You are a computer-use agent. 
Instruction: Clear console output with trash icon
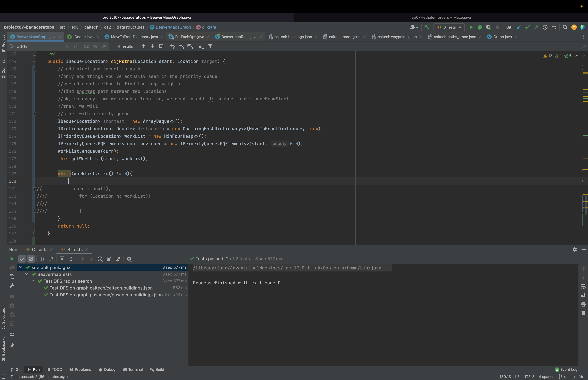click(583, 313)
